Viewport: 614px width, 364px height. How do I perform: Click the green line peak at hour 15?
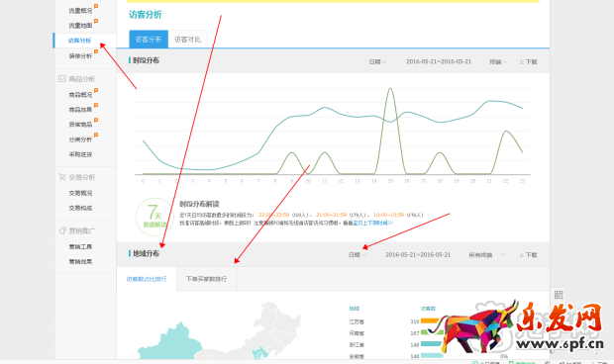(390, 89)
